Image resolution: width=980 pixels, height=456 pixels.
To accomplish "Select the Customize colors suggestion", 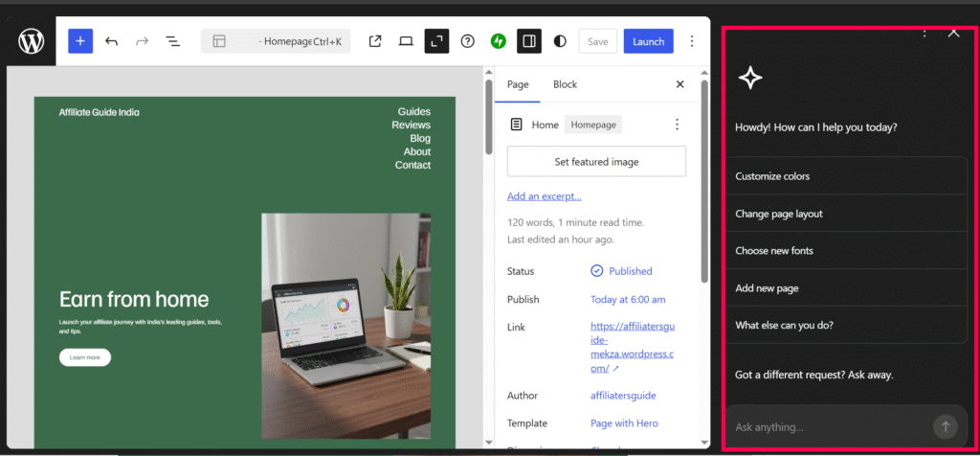I will tap(772, 176).
